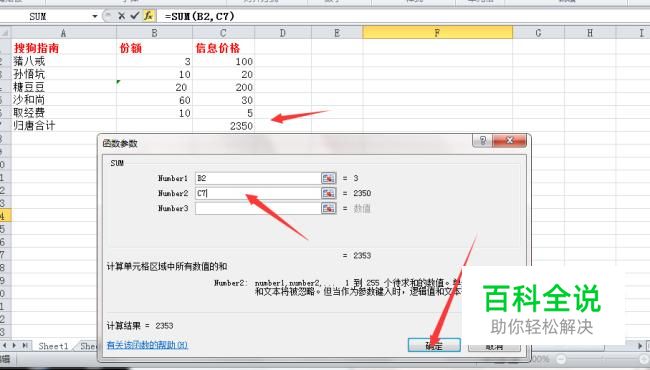The width and height of the screenshot is (650, 370).
Task: Select cell 糖豆豆
Action: pos(63,87)
